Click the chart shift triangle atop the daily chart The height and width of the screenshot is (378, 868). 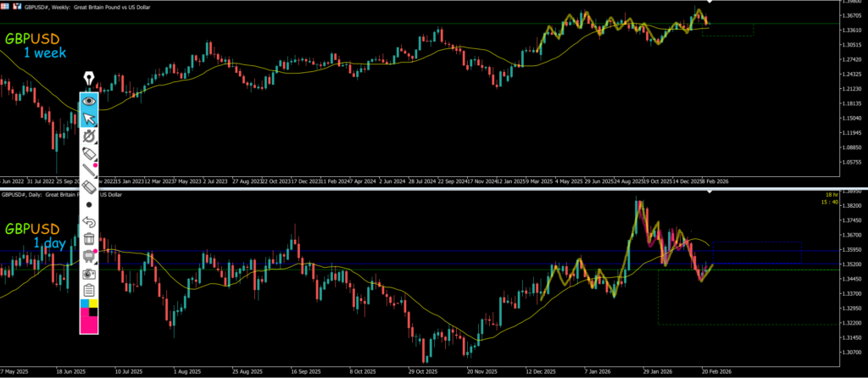[709, 192]
